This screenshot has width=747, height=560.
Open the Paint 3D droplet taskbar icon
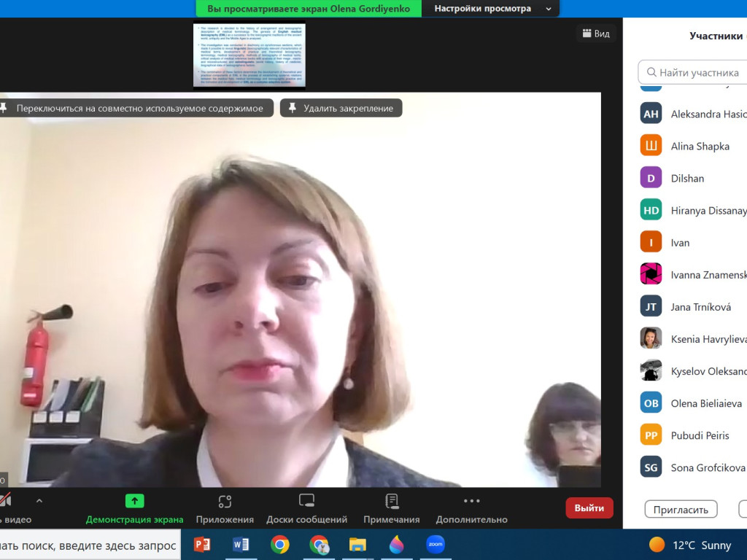[x=396, y=544]
